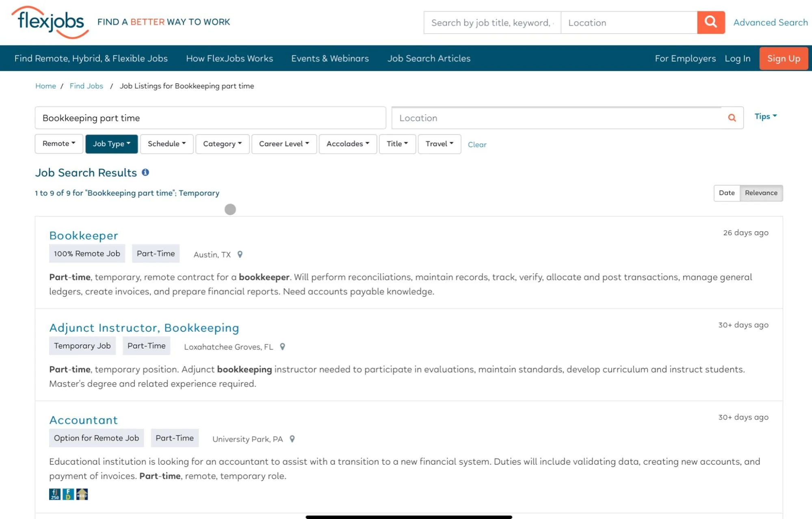812x519 pixels.
Task: Go to Events & Webinars
Action: pos(330,59)
